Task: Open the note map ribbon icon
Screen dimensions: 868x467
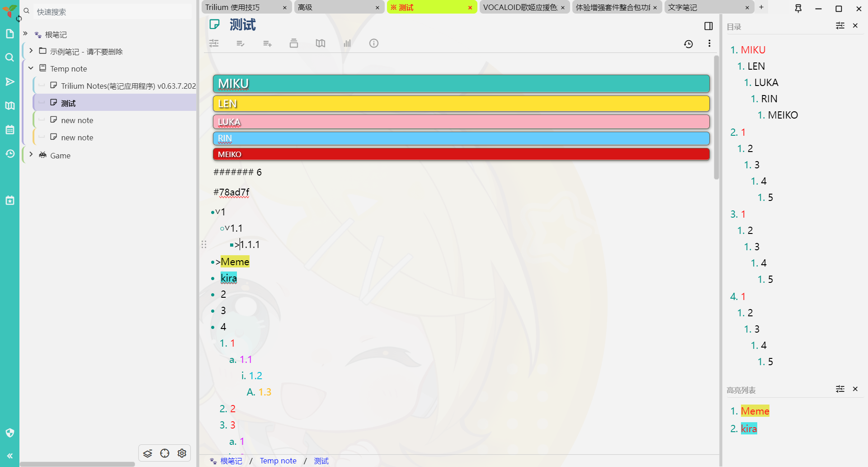Action: pyautogui.click(x=320, y=43)
